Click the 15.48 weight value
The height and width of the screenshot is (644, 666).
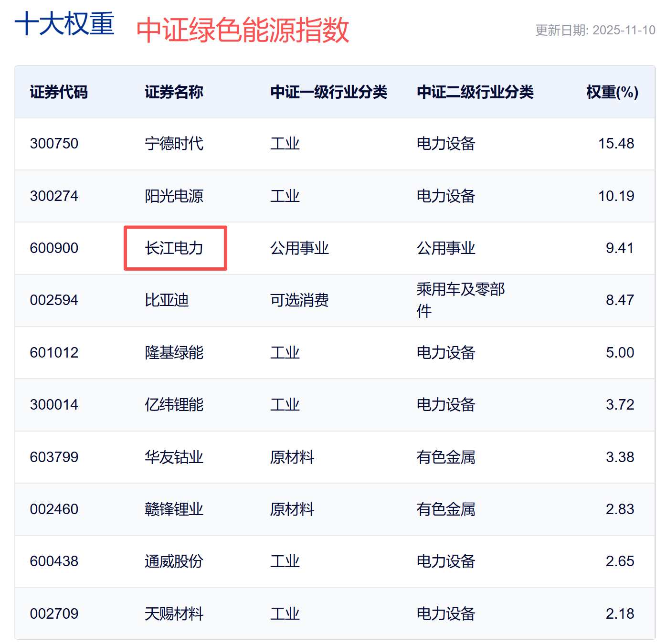point(616,143)
